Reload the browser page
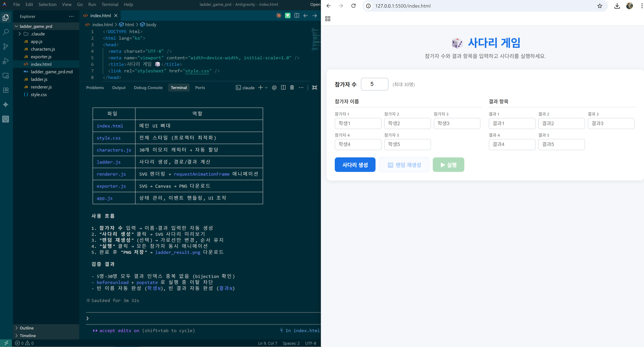This screenshot has height=347, width=644. (353, 6)
